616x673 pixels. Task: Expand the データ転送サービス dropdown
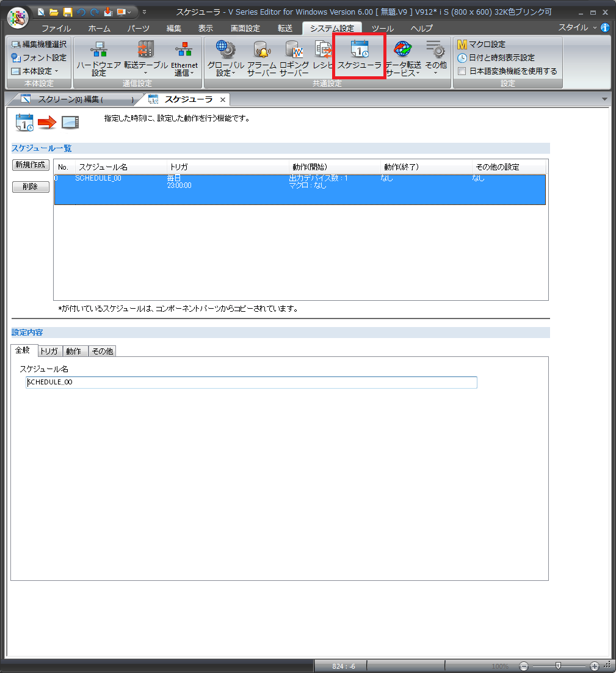(403, 59)
